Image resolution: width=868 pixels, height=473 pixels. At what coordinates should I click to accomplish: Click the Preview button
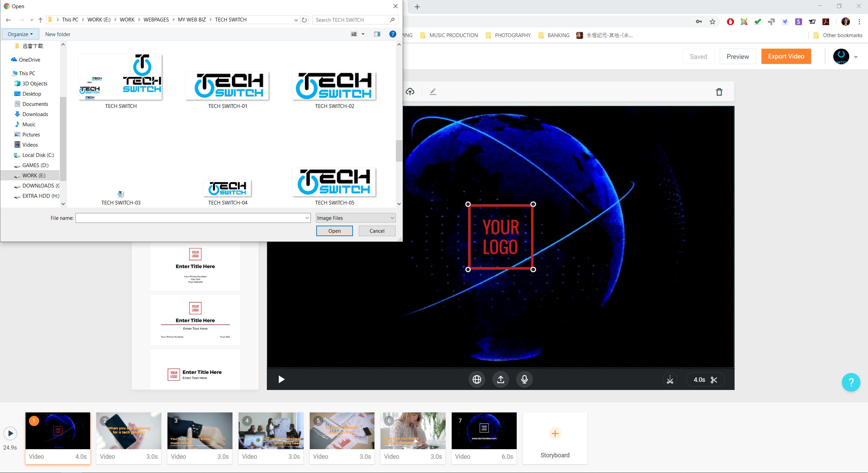(738, 56)
